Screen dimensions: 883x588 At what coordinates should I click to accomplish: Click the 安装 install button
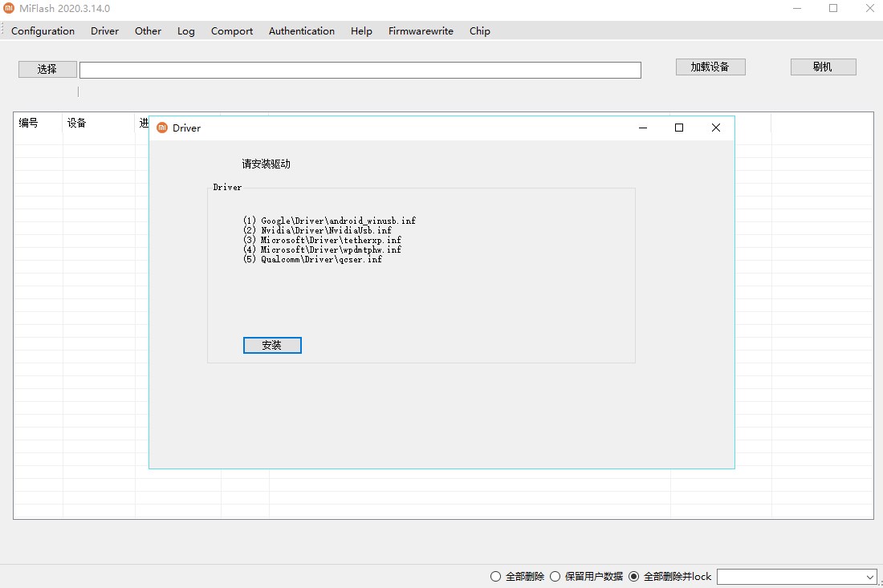pos(272,345)
